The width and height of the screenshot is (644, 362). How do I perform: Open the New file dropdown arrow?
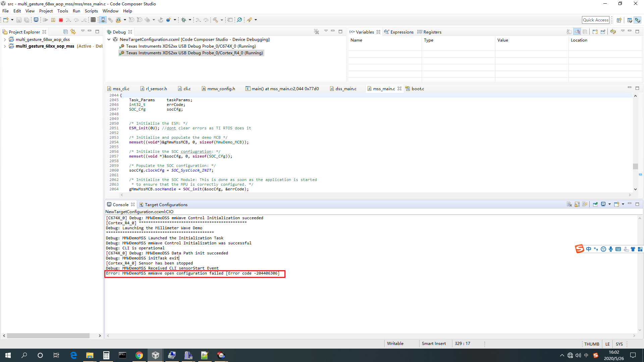tap(12, 20)
